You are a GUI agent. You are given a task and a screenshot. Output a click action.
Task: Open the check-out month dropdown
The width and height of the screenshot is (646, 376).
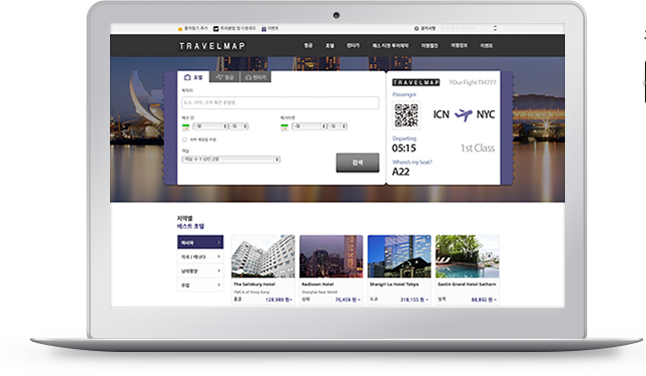[309, 126]
